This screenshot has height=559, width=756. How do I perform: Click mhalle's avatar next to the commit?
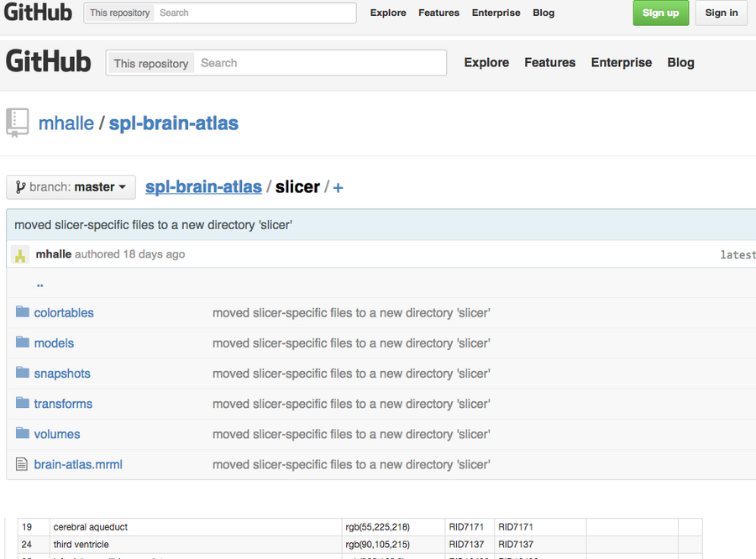click(20, 254)
